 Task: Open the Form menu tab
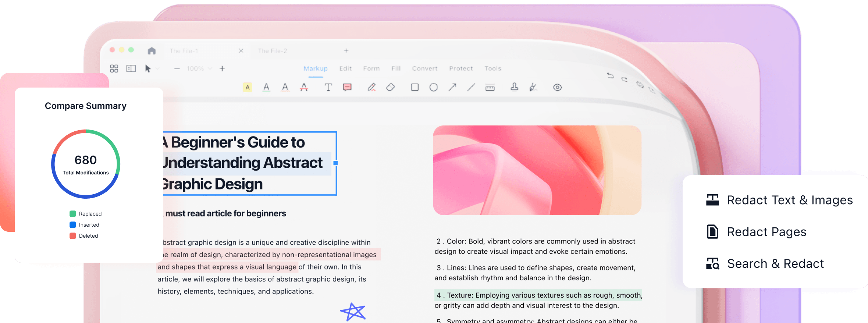[371, 68]
